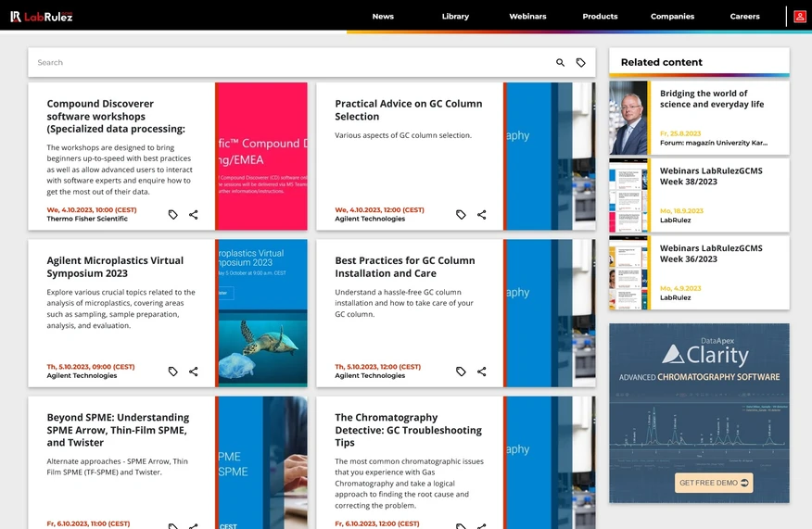Click Beyond SPME card image
The width and height of the screenshot is (812, 529).
(261, 462)
